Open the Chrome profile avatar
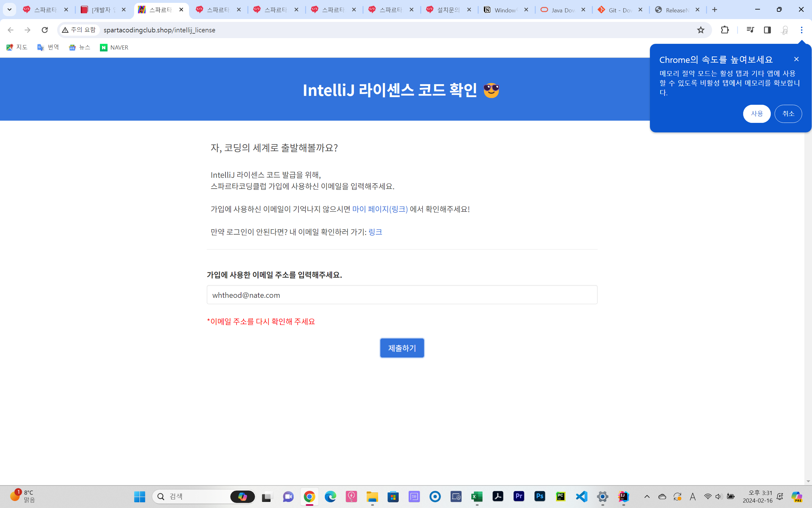The height and width of the screenshot is (508, 812). coord(784,30)
